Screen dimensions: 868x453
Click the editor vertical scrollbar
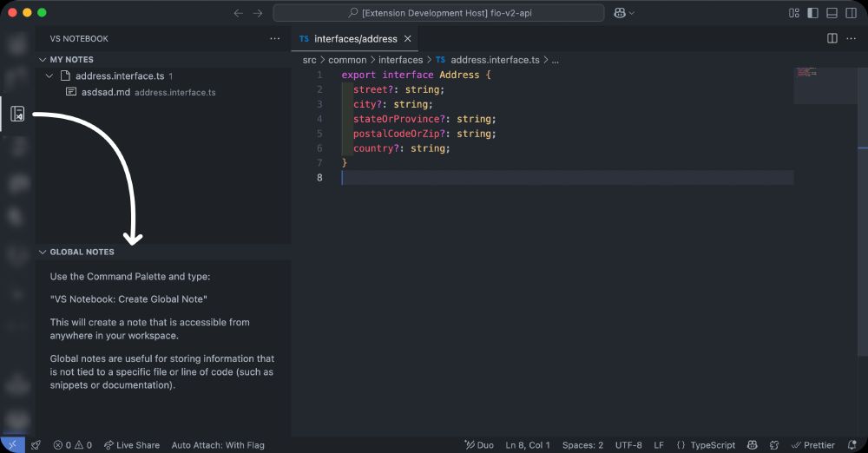click(x=863, y=213)
